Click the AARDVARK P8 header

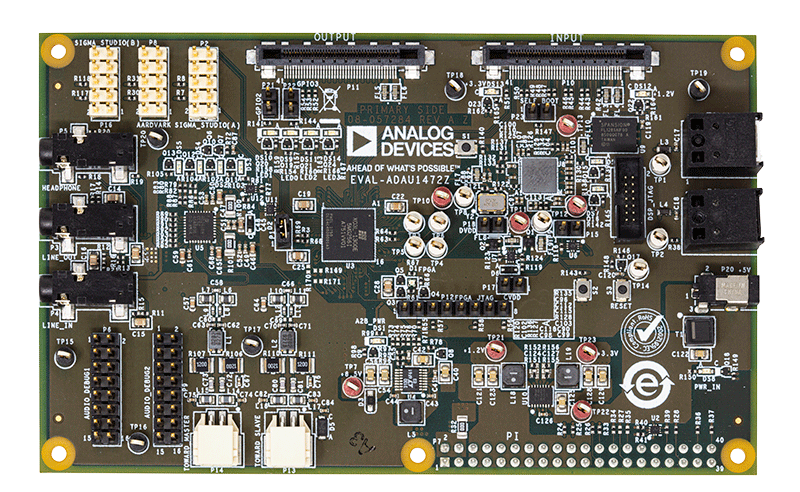tap(153, 81)
